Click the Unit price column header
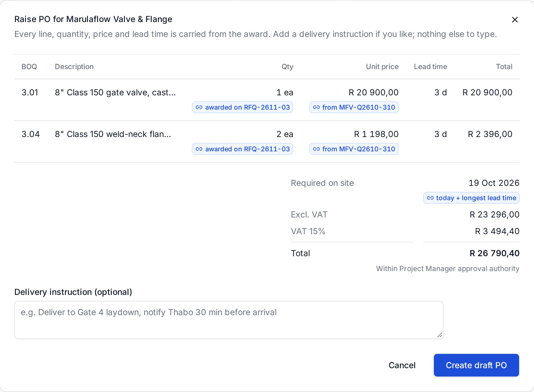 tap(382, 67)
